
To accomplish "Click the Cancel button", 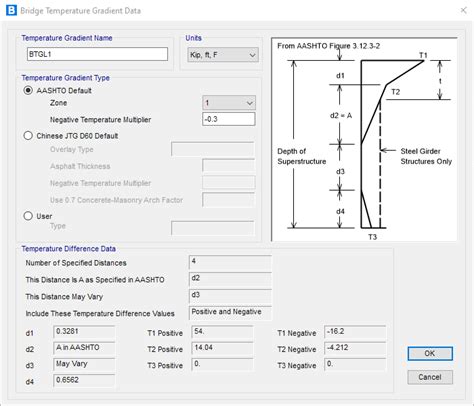I will point(430,377).
